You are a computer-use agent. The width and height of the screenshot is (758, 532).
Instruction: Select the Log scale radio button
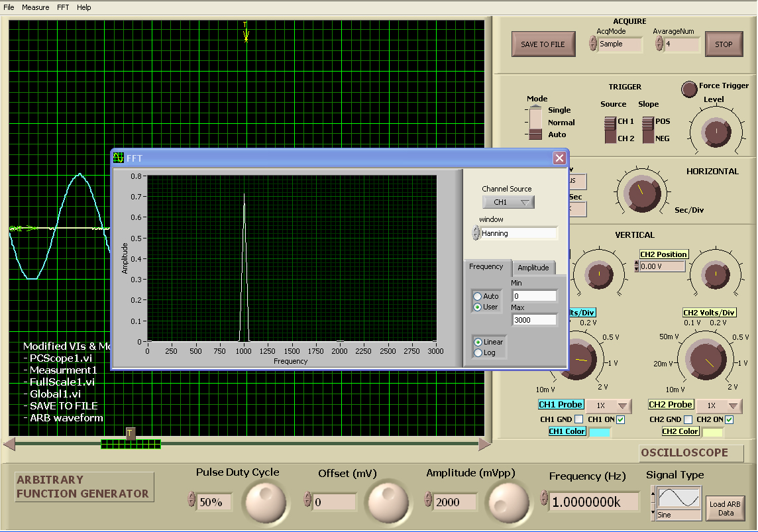click(x=477, y=353)
